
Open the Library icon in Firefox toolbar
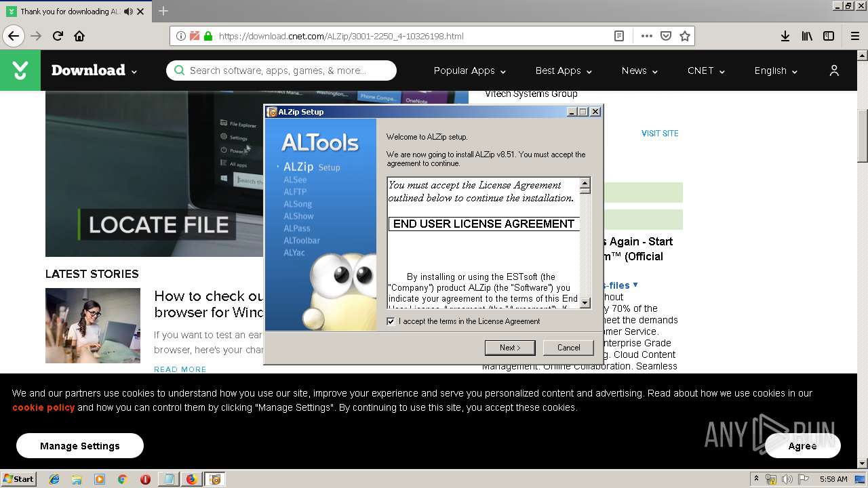point(807,36)
